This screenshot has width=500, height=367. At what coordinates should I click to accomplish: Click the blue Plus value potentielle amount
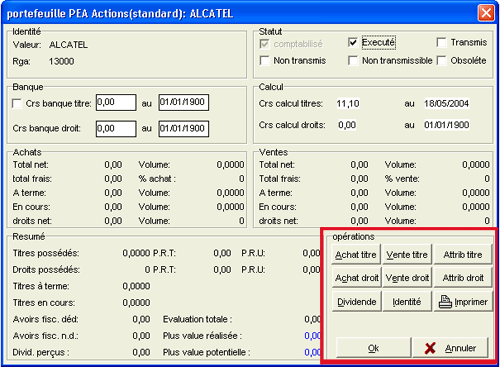pos(312,352)
